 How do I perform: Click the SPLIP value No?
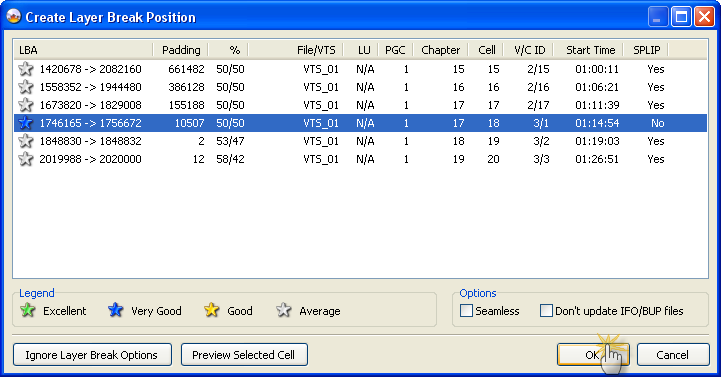[x=658, y=123]
